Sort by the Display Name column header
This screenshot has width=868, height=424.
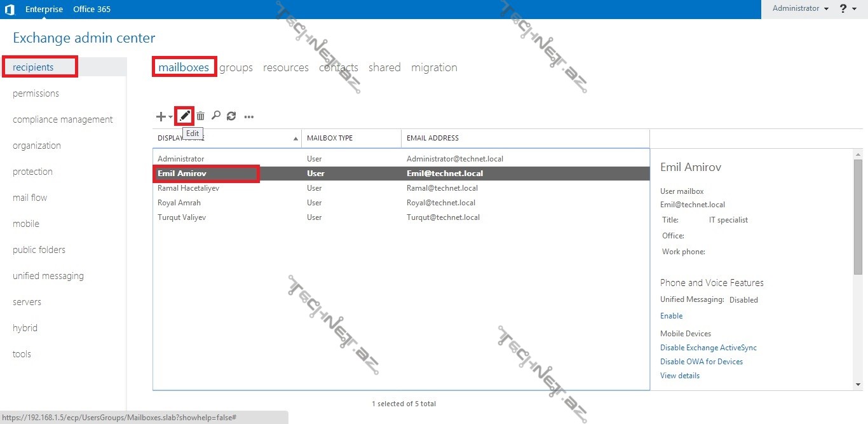227,138
